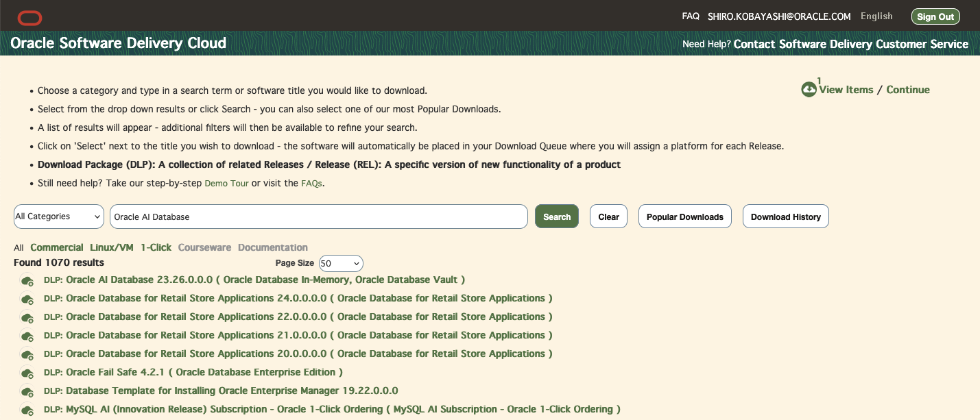Click the Sign Out button

point(935,16)
